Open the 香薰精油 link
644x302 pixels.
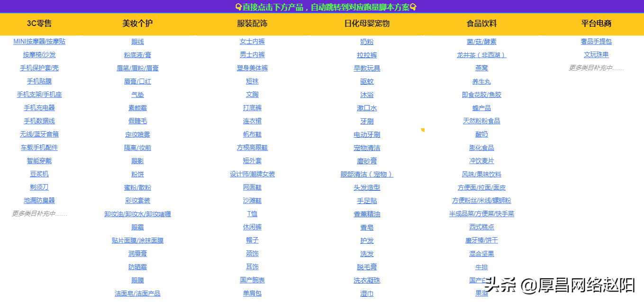[x=367, y=214]
